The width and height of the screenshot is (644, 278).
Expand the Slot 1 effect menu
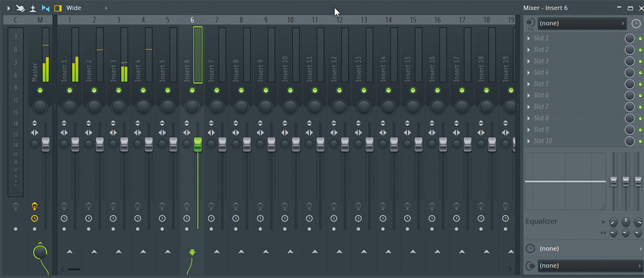(x=529, y=38)
